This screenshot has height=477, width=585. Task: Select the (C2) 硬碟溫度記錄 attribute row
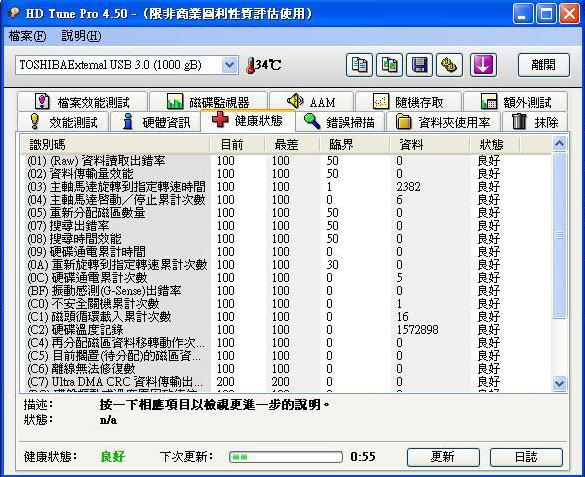pyautogui.click(x=287, y=330)
